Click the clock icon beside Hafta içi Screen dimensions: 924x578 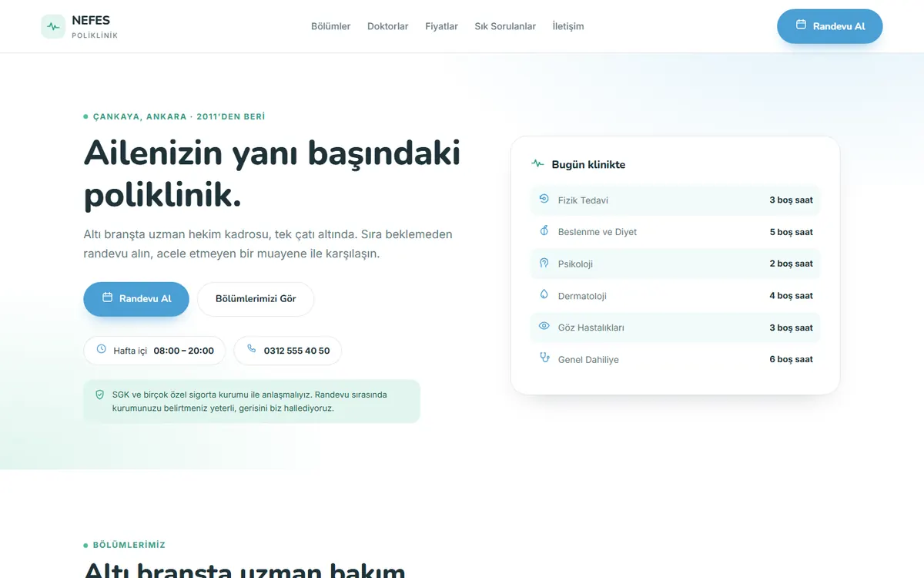pyautogui.click(x=101, y=349)
